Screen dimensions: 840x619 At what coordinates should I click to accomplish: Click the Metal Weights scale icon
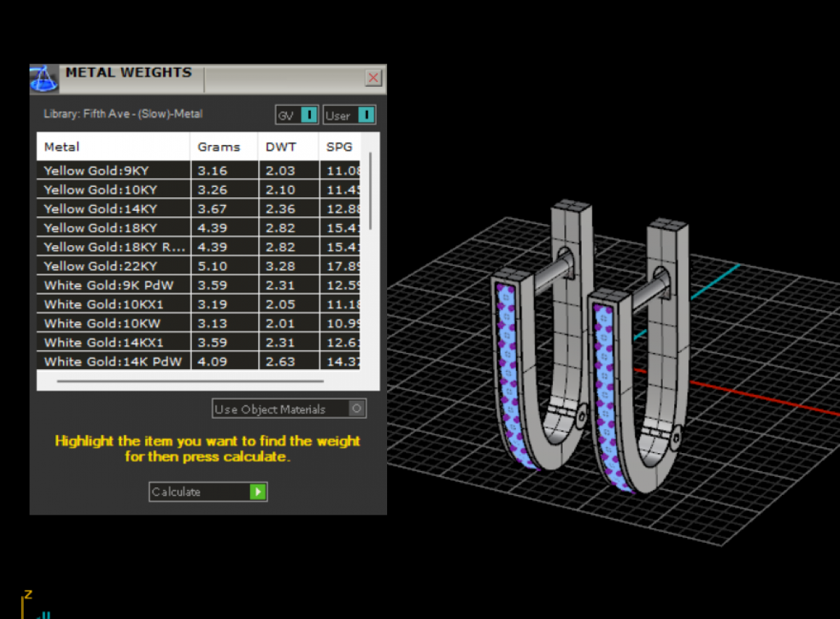(44, 78)
